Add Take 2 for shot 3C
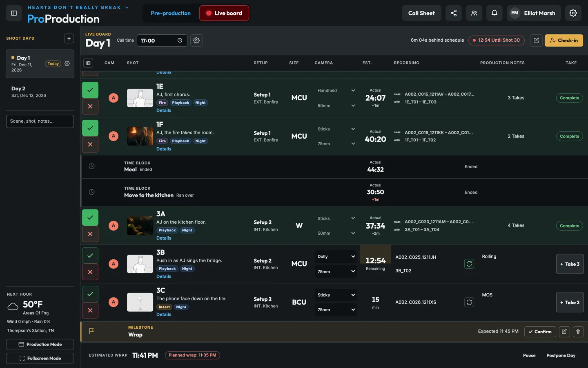This screenshot has height=368, width=588. 570,303
